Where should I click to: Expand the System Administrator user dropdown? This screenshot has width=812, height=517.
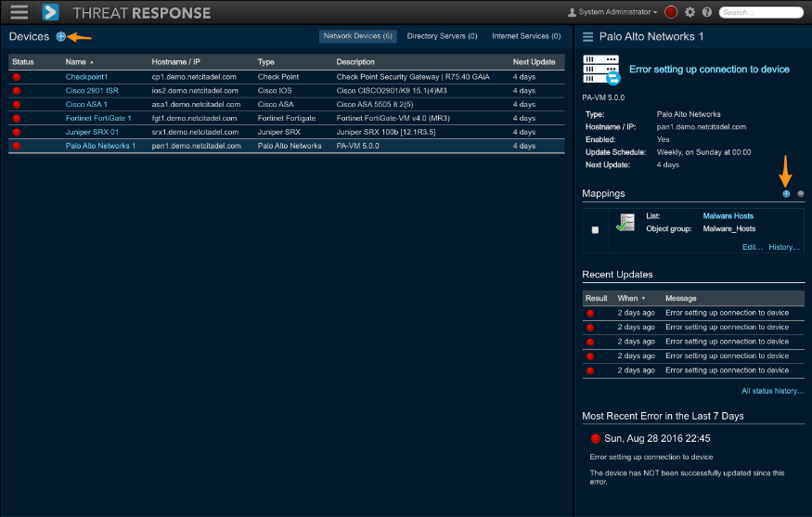click(612, 12)
